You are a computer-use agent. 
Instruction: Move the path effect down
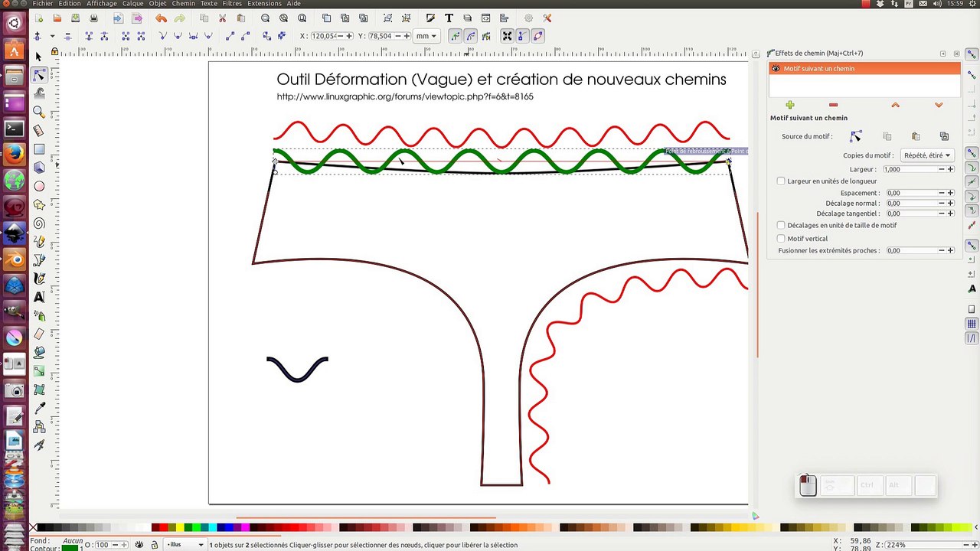tap(939, 105)
